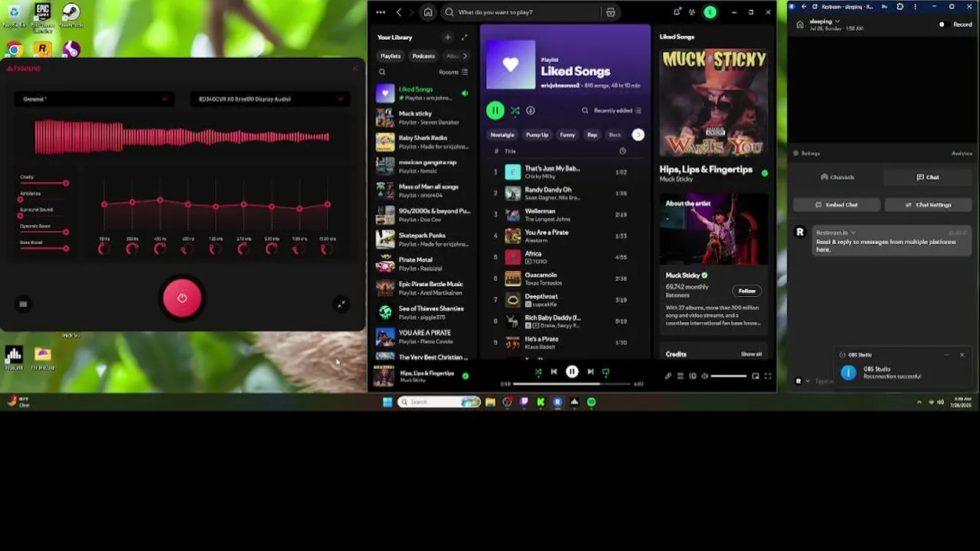Screen dimensions: 980x551
Task: Toggle repeat in the bottom player
Action: [x=606, y=372]
